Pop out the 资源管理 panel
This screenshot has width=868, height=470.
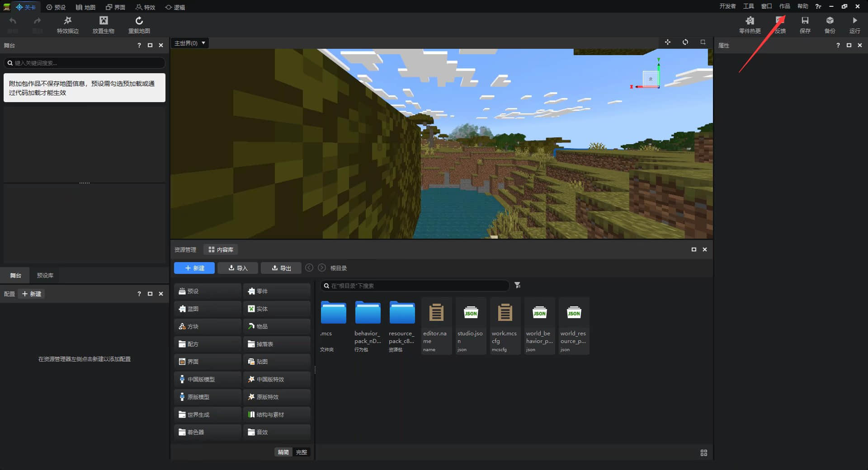point(694,249)
